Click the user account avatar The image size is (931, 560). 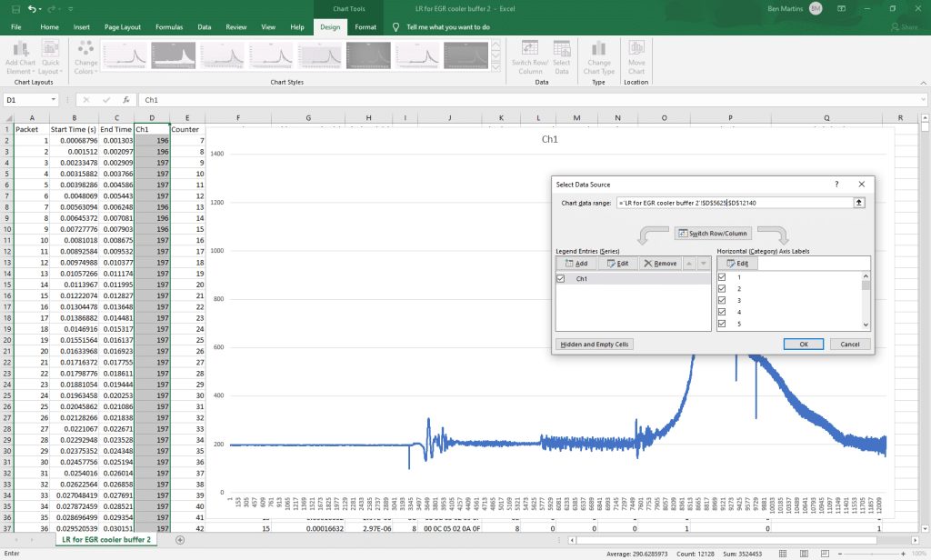[x=816, y=8]
